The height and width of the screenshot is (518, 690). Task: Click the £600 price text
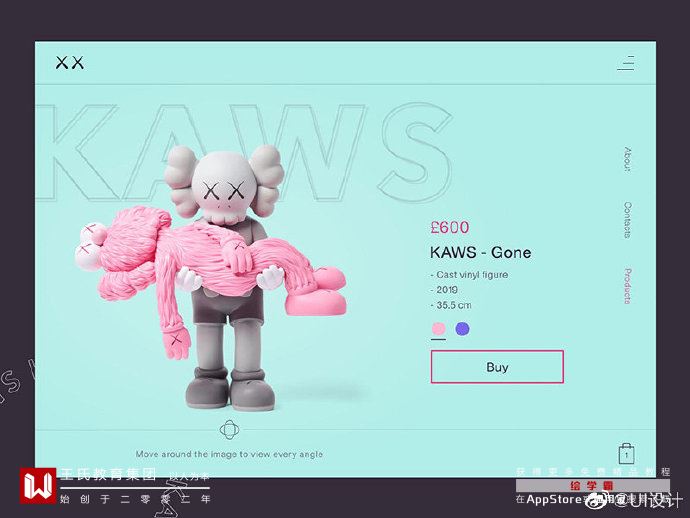[450, 228]
